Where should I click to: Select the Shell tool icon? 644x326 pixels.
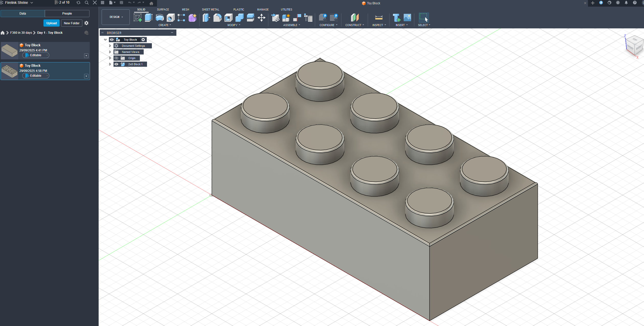(x=228, y=18)
